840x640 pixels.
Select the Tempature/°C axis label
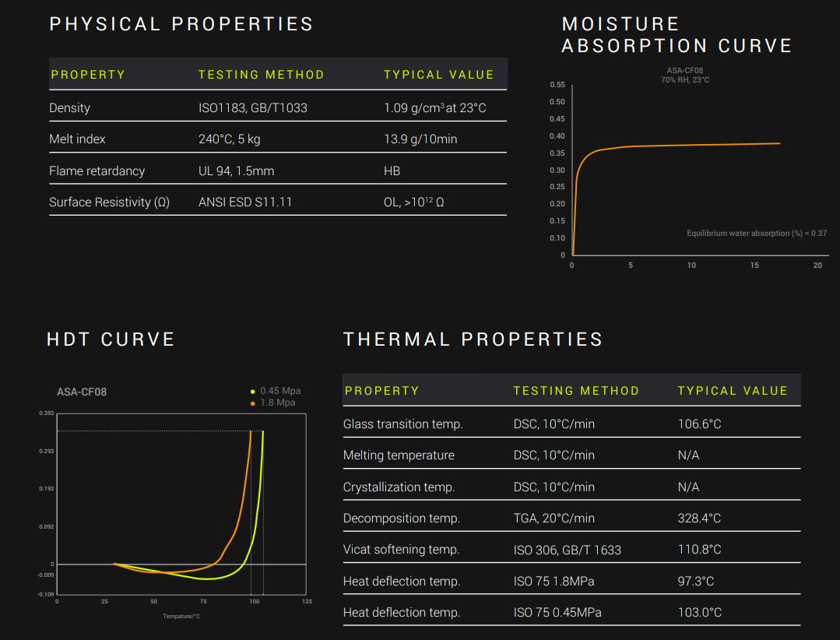coord(181,616)
